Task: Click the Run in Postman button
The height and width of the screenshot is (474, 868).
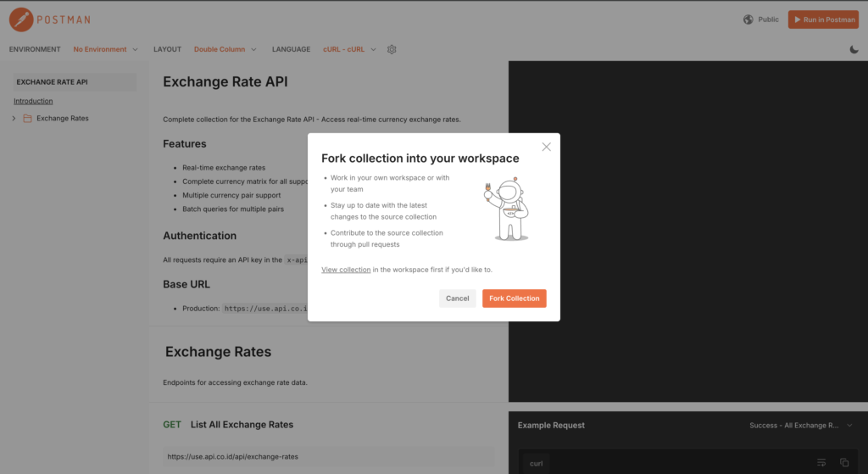Action: click(x=822, y=20)
